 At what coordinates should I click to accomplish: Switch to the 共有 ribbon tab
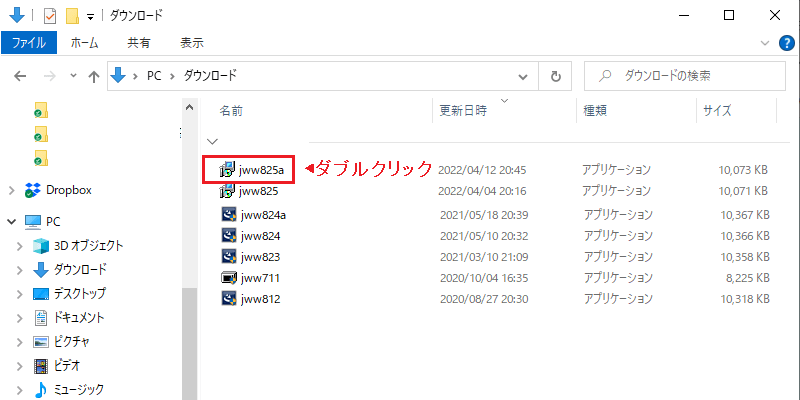click(139, 43)
